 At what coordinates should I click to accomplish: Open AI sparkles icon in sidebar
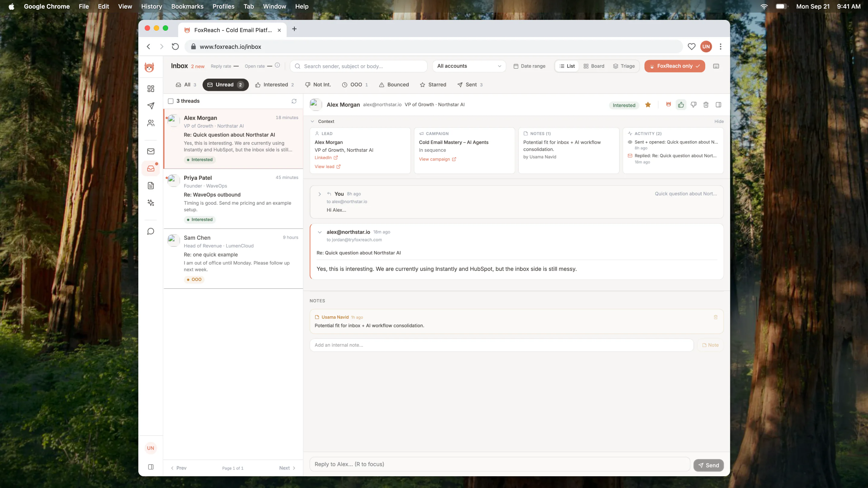(x=151, y=203)
